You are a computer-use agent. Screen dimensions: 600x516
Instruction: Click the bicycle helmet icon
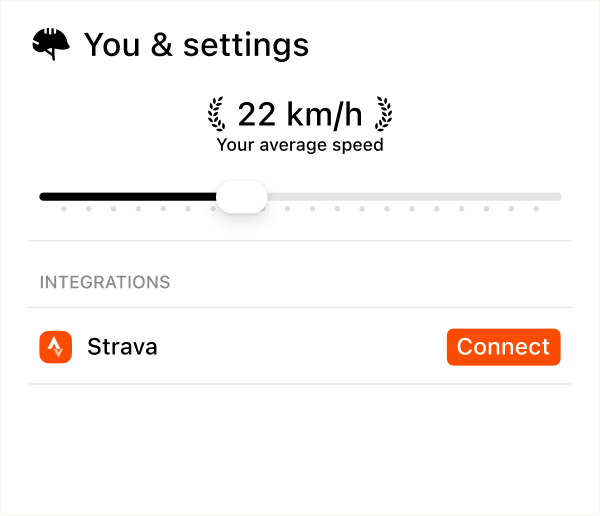pyautogui.click(x=53, y=45)
